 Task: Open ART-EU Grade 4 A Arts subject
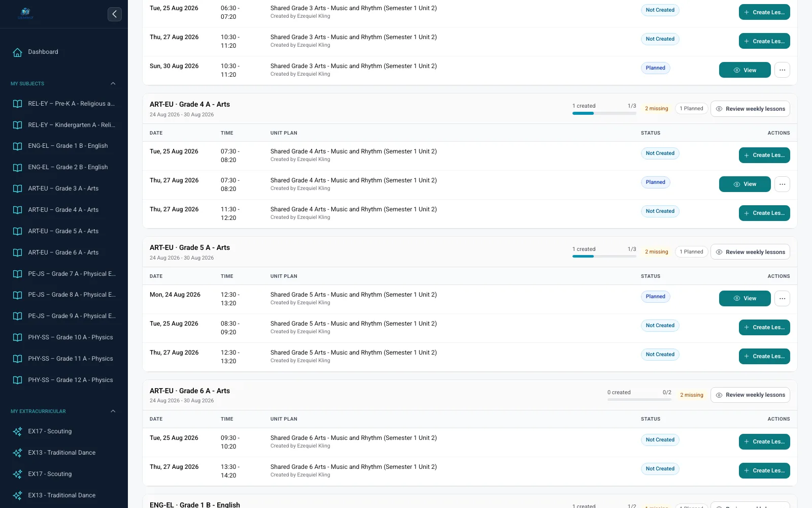[x=64, y=210]
